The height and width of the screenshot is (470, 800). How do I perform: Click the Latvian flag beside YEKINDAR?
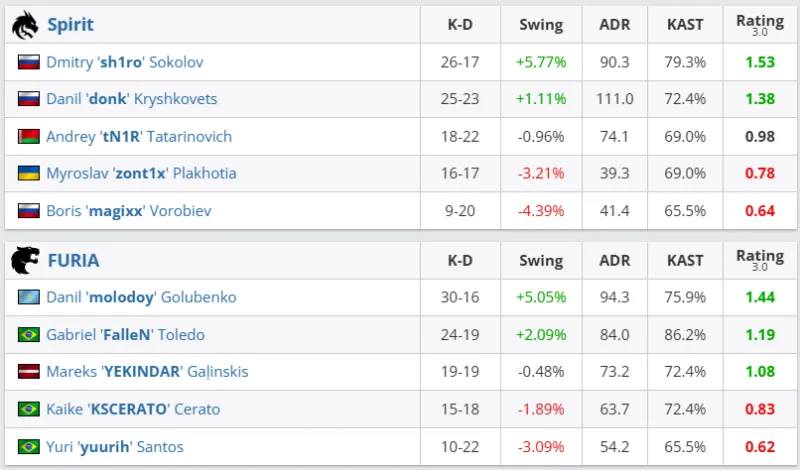29,372
